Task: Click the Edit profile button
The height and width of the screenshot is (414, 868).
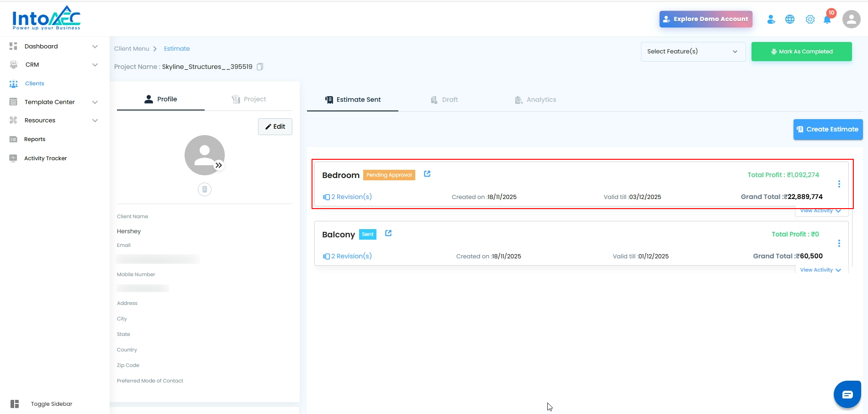Action: click(275, 126)
